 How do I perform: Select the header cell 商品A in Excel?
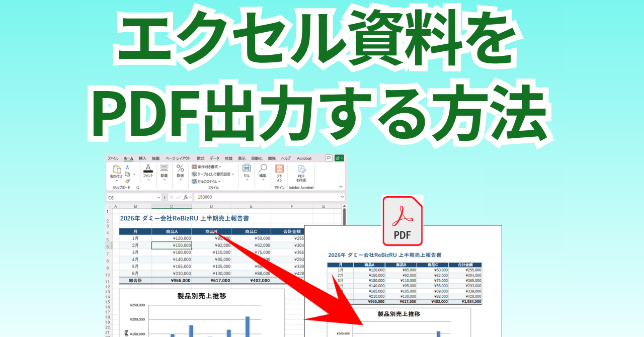[x=172, y=231]
